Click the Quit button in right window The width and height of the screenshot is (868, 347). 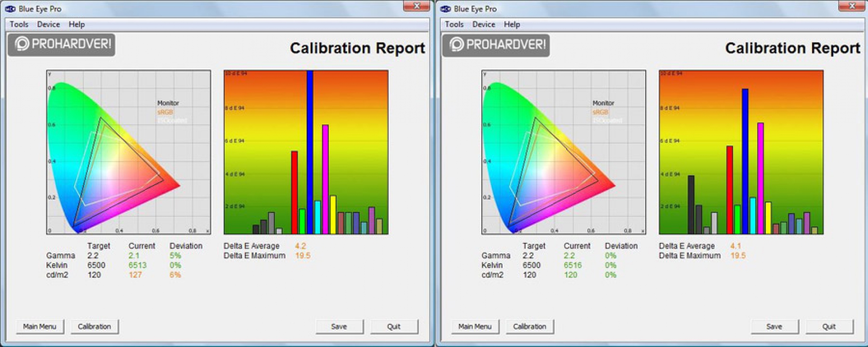[829, 326]
